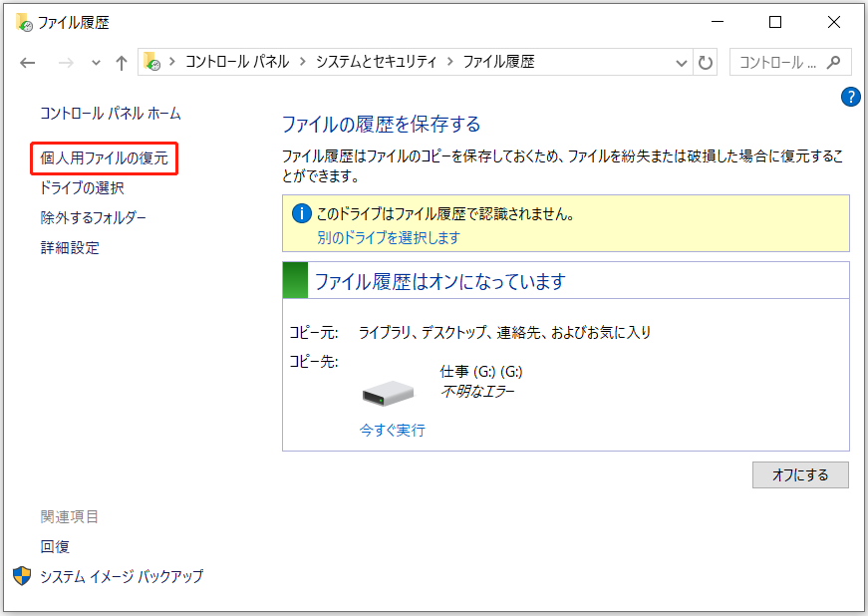Open 詳細設定 link

pos(70,248)
